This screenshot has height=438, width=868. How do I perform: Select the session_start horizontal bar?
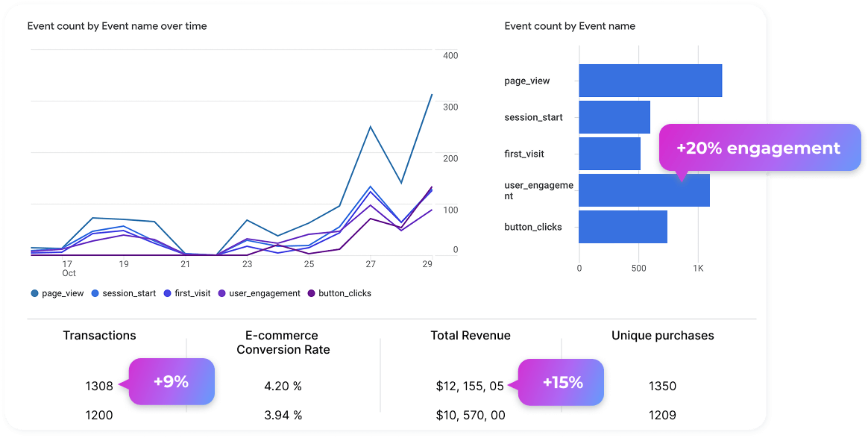614,117
